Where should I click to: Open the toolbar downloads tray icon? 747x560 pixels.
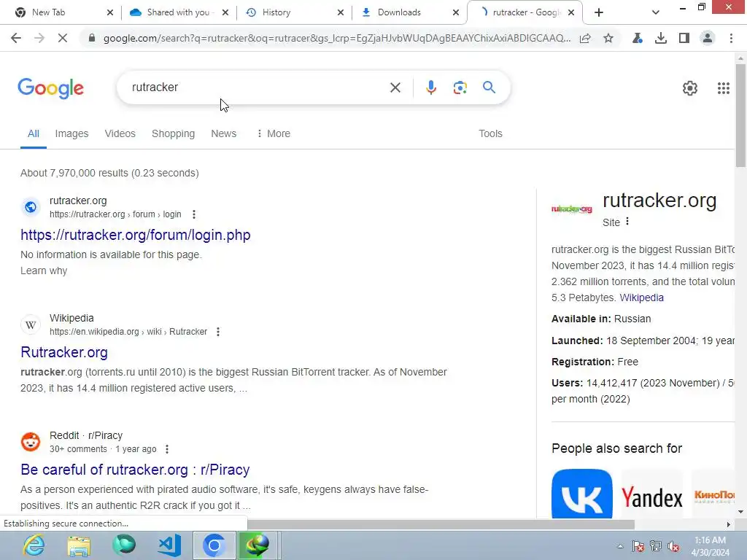[x=661, y=38]
